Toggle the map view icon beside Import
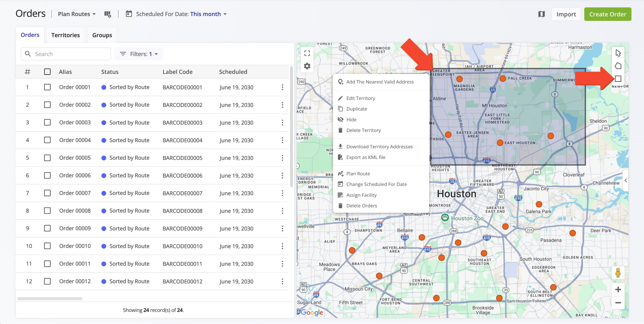 click(541, 14)
